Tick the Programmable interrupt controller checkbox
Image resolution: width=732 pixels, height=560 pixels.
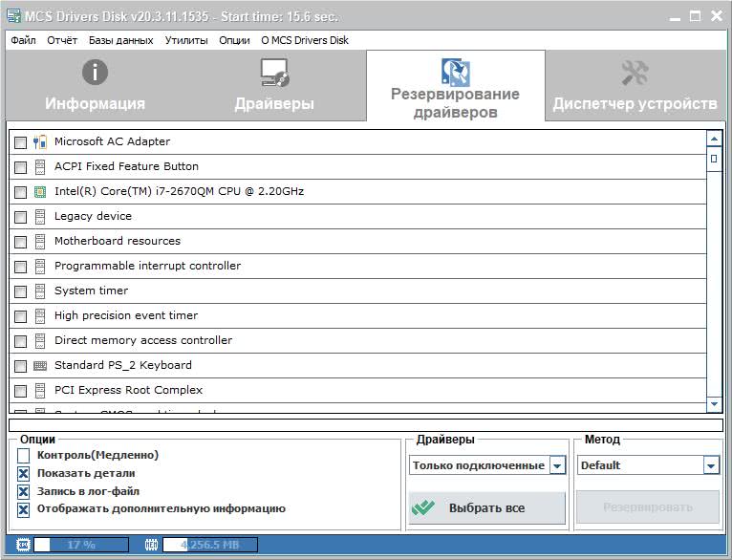[20, 267]
